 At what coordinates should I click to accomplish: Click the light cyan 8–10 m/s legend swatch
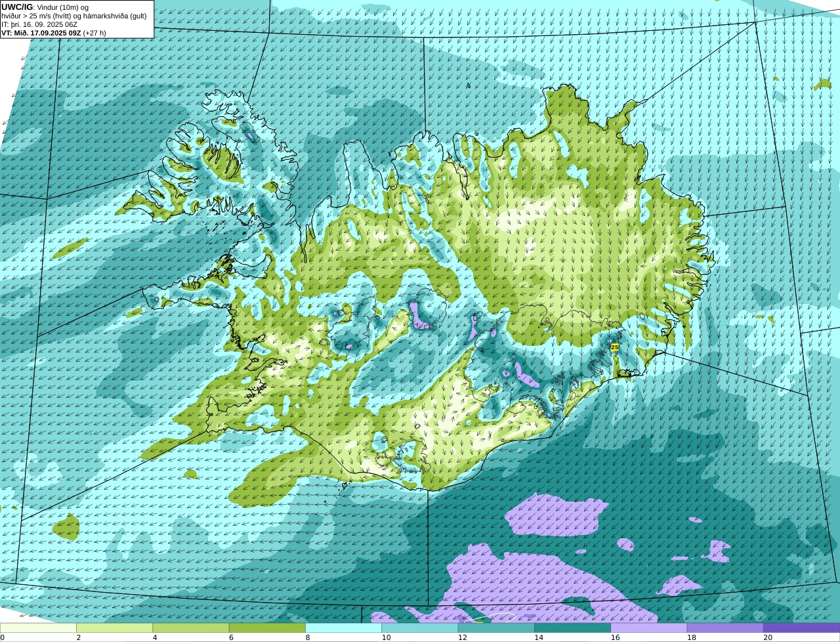click(x=344, y=628)
